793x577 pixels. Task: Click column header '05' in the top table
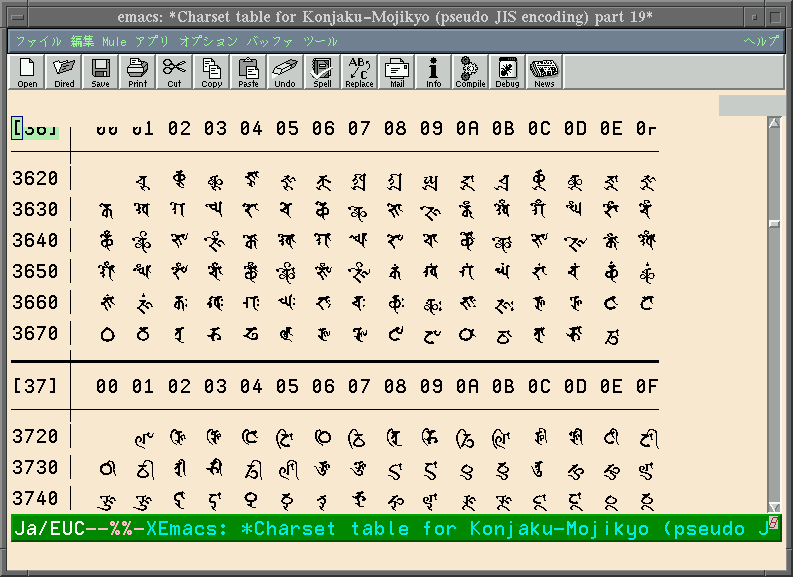(x=287, y=128)
